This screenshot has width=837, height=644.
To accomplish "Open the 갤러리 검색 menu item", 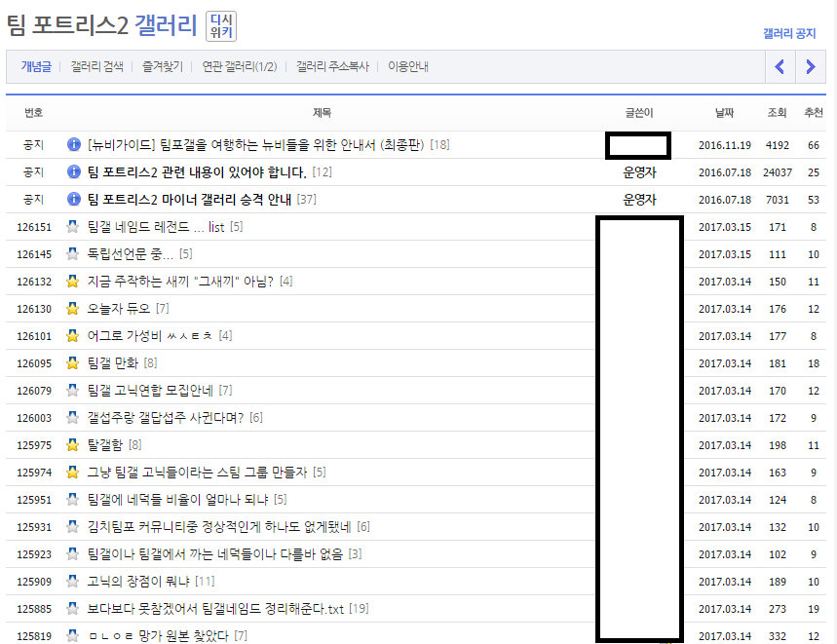I will click(x=96, y=67).
